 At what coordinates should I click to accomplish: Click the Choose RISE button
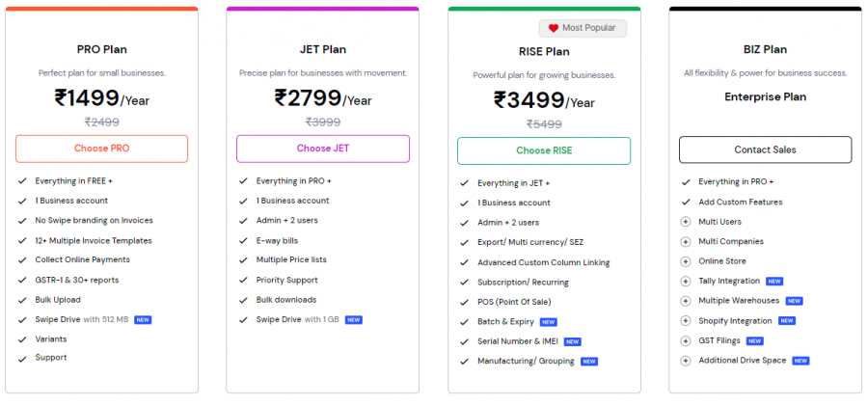click(544, 150)
